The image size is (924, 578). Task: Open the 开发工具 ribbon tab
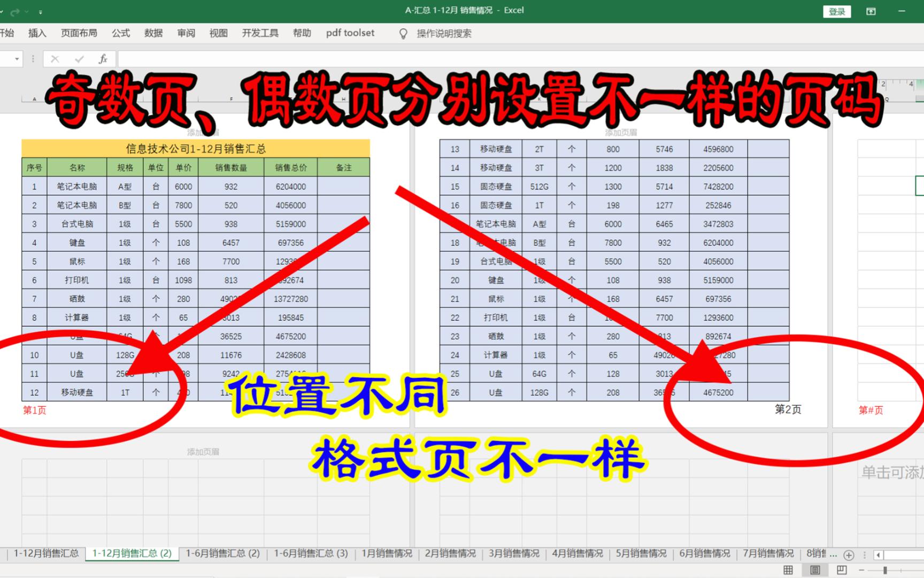click(x=260, y=33)
